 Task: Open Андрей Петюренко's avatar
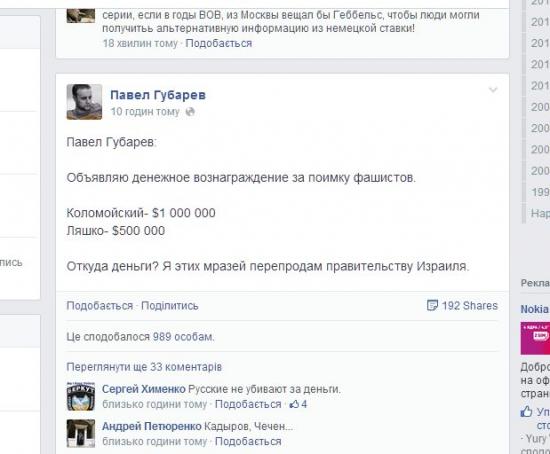click(81, 433)
